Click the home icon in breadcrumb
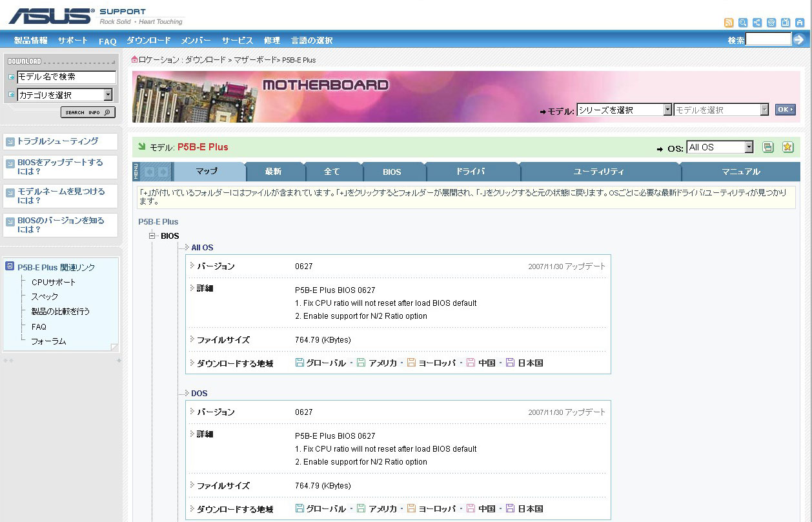This screenshot has width=812, height=522. (x=135, y=59)
